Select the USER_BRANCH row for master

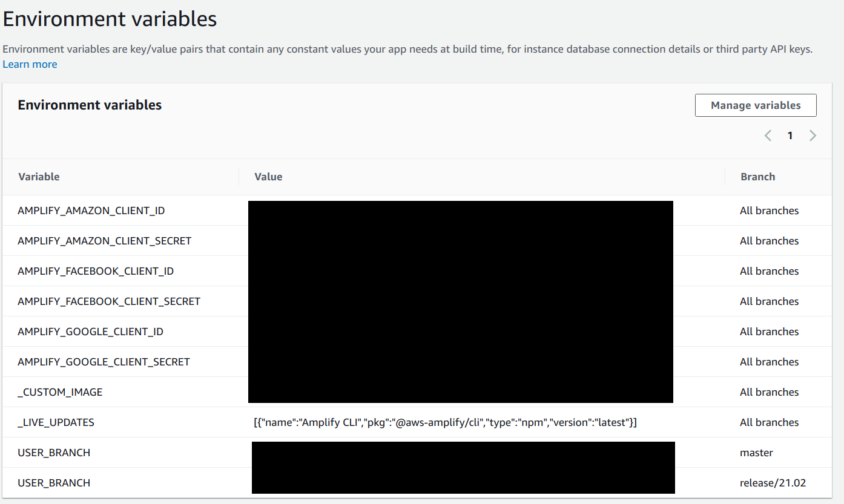pos(54,452)
